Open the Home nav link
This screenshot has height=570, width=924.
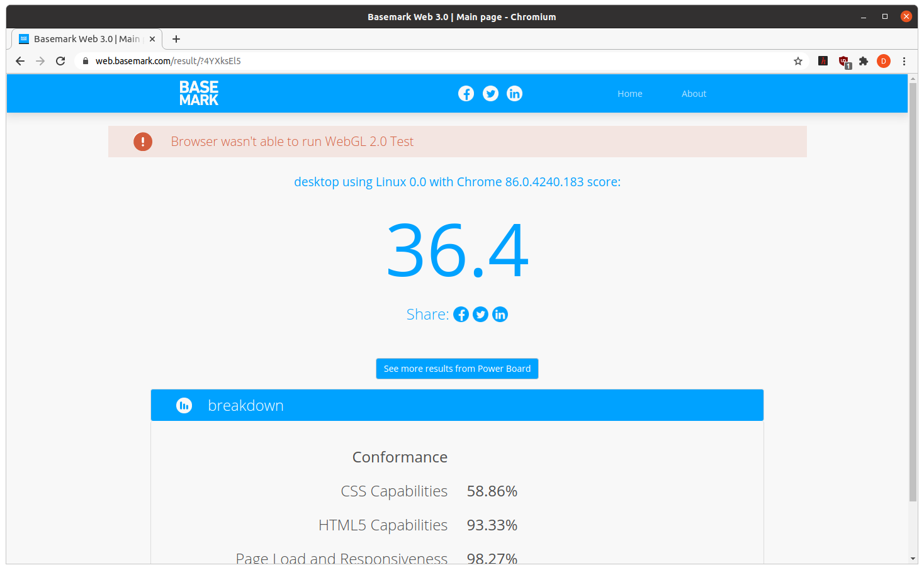coord(630,94)
